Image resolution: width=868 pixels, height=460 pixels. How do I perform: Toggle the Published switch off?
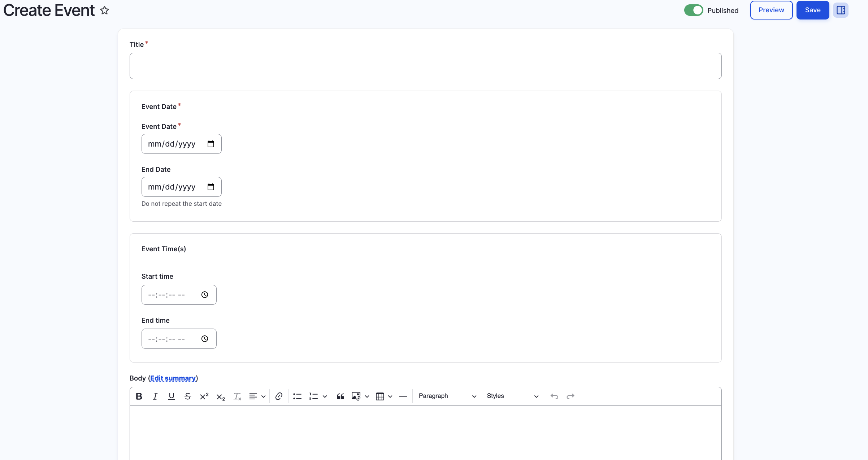coord(693,10)
